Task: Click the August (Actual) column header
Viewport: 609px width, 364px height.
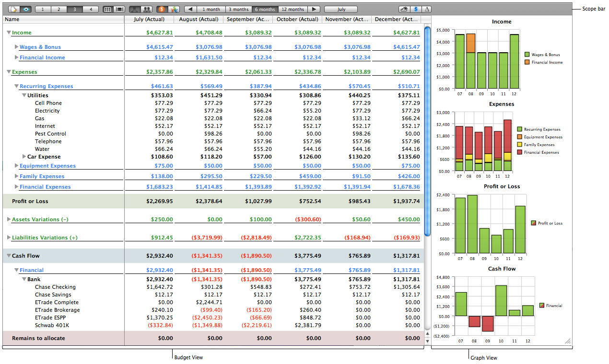Action: (x=199, y=19)
